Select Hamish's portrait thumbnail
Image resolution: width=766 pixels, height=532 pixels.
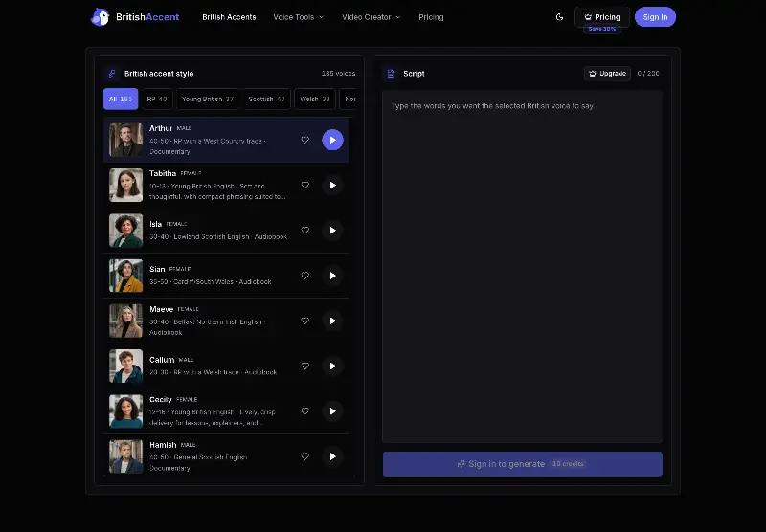point(126,456)
